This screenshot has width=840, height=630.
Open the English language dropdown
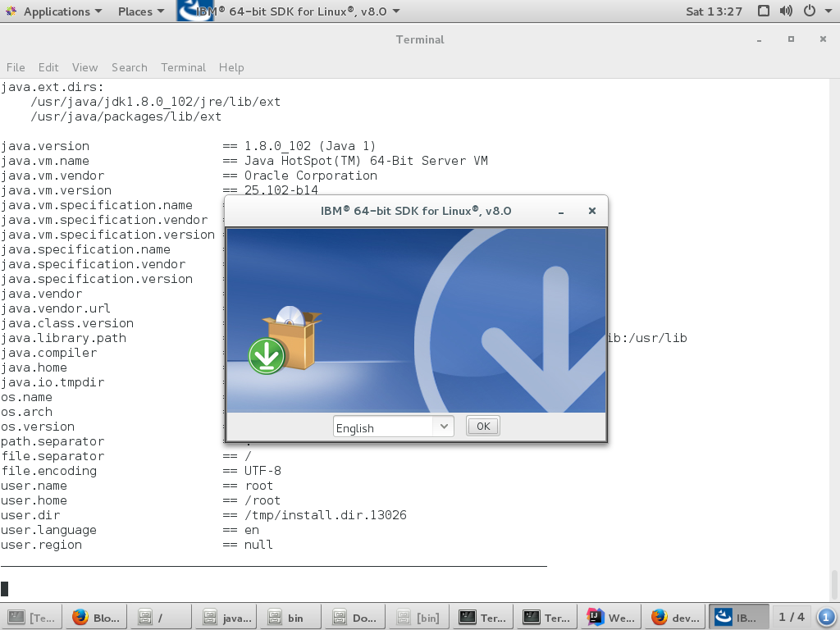tap(393, 427)
